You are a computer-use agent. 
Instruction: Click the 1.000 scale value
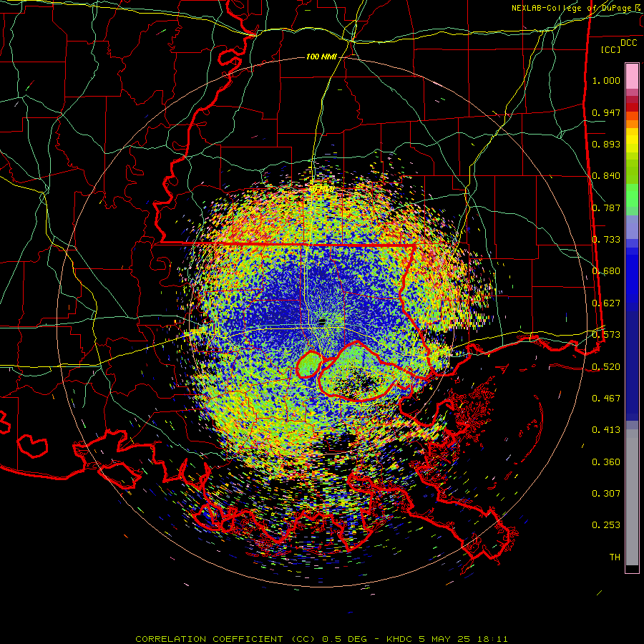point(606,80)
